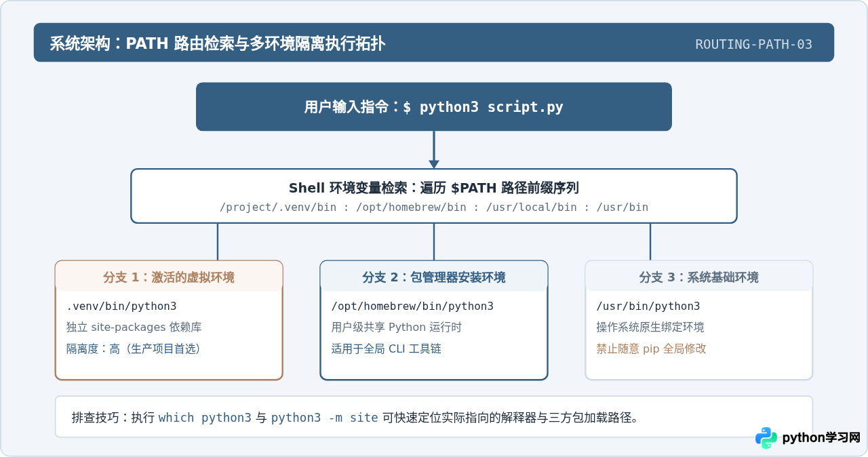The image size is (868, 457).
Task: Click '操作系统原生绑定环境' text
Action: click(650, 327)
